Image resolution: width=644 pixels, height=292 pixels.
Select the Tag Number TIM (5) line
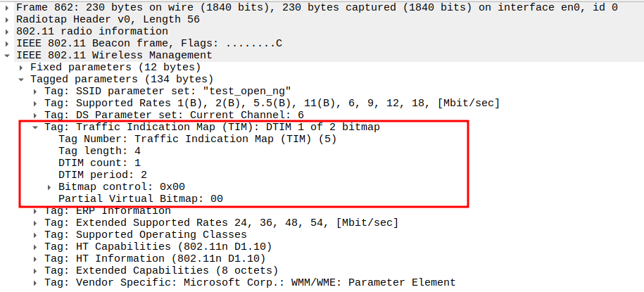pos(197,139)
